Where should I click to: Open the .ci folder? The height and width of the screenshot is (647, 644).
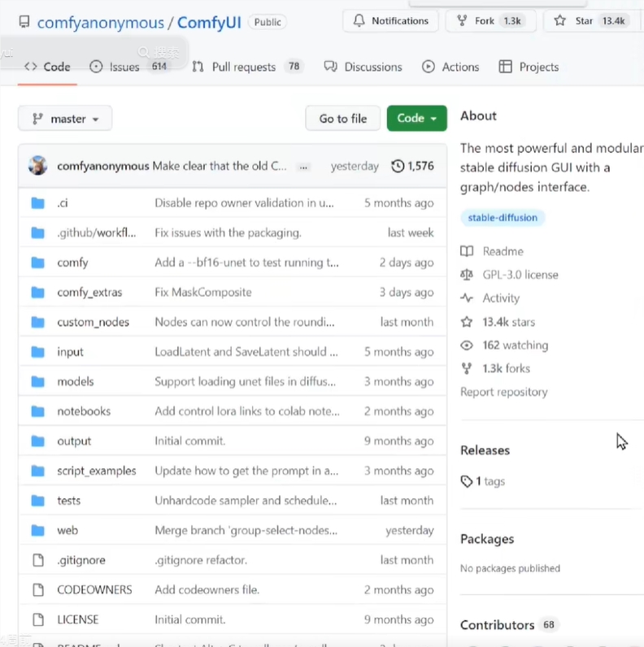pyautogui.click(x=63, y=203)
